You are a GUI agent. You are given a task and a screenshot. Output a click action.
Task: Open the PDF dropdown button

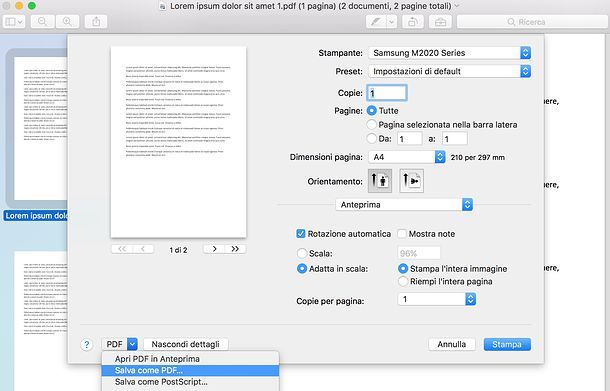(120, 344)
